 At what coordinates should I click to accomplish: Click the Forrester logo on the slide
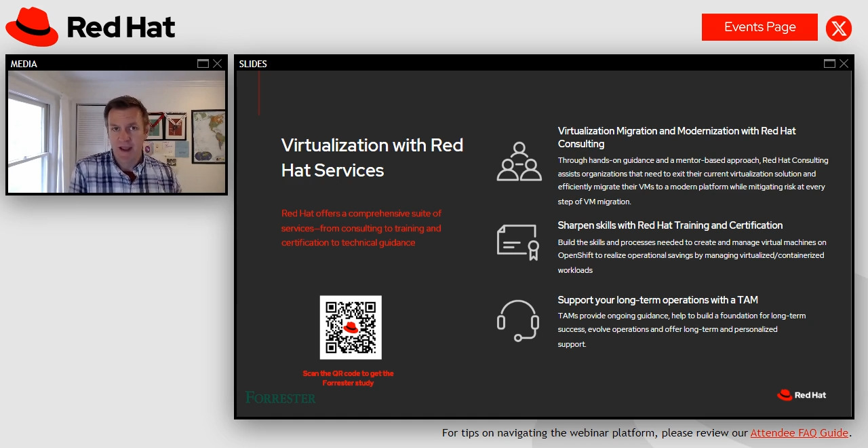(280, 398)
